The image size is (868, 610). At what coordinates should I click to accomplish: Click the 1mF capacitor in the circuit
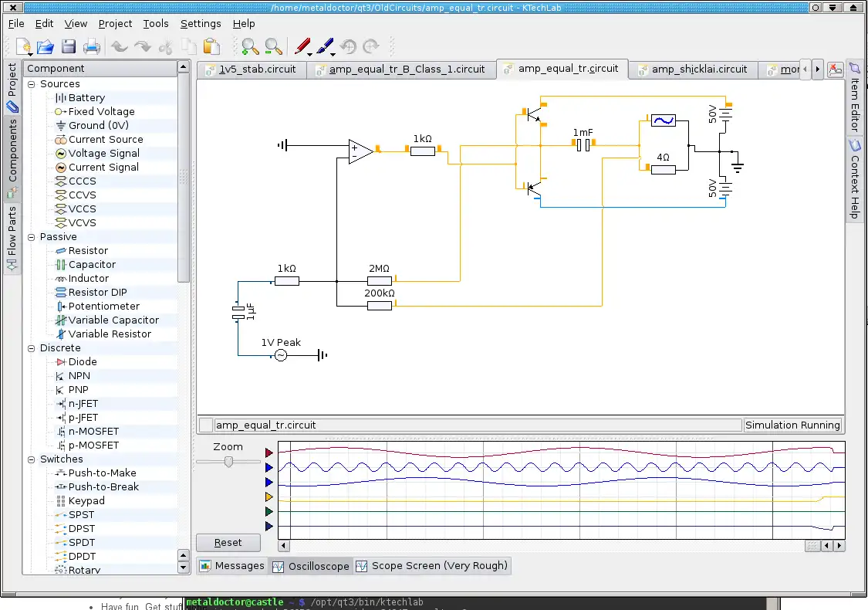pos(583,145)
